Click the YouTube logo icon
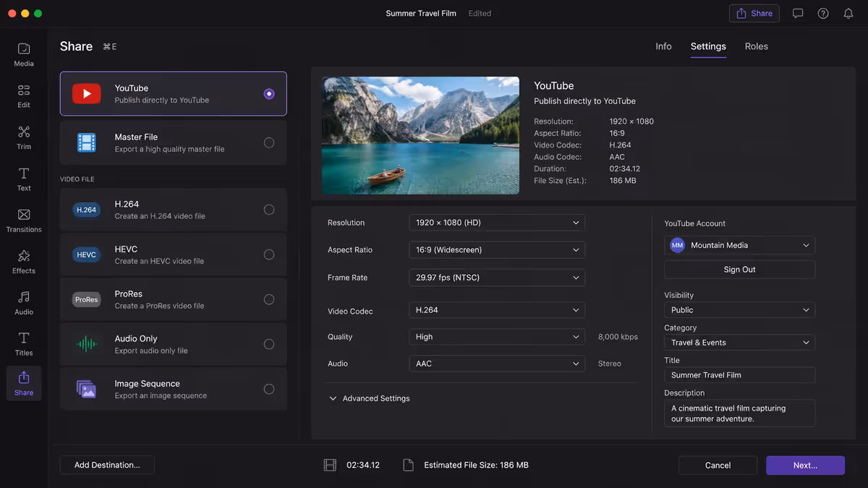The height and width of the screenshot is (488, 868). pyautogui.click(x=86, y=93)
